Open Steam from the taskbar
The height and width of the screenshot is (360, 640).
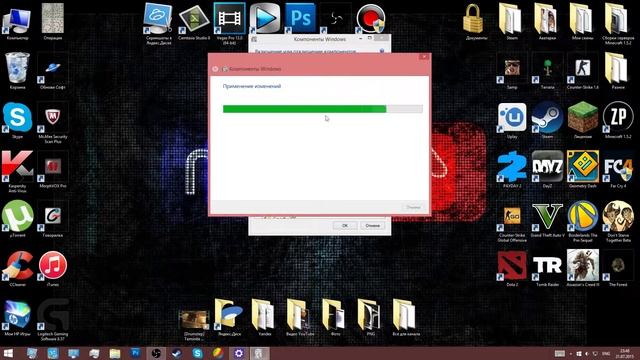[177, 353]
